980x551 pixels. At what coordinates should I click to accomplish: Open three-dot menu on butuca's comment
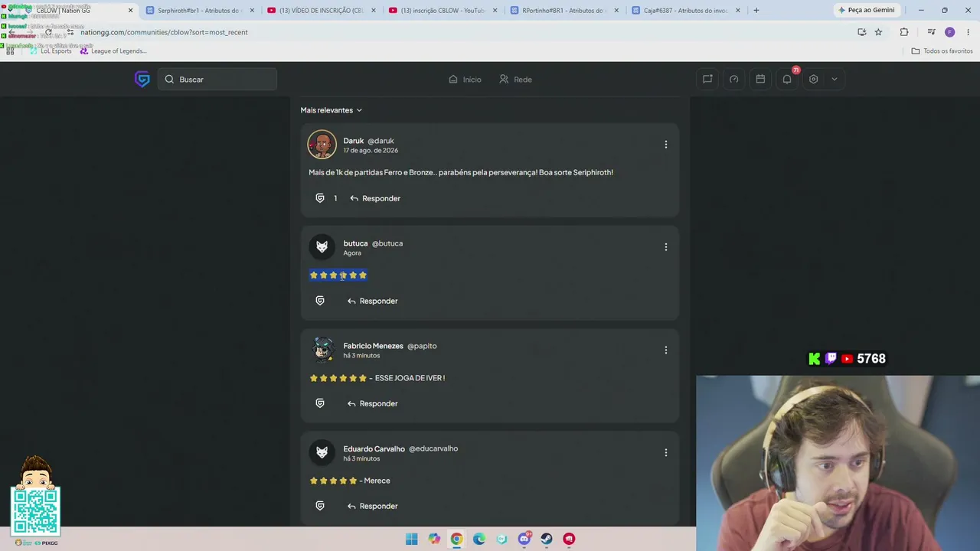[x=665, y=246]
